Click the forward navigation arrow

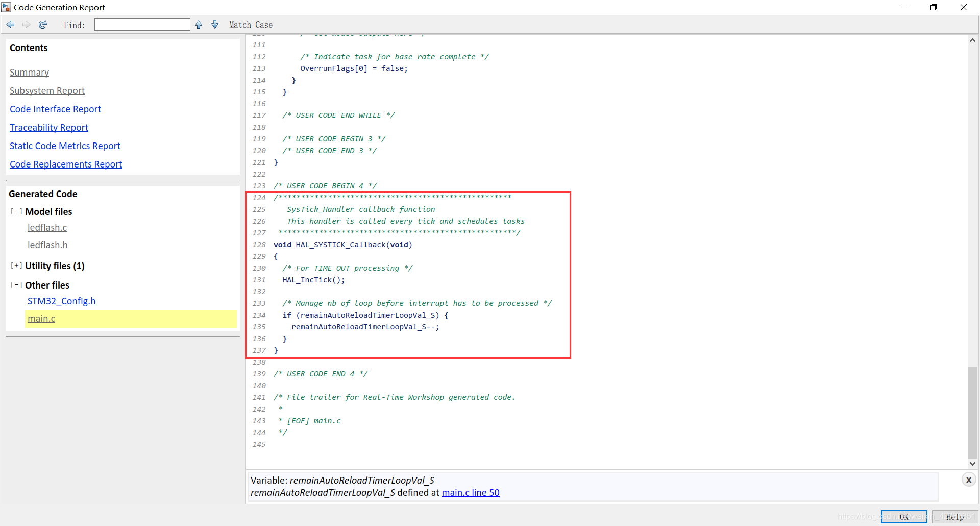pos(27,25)
